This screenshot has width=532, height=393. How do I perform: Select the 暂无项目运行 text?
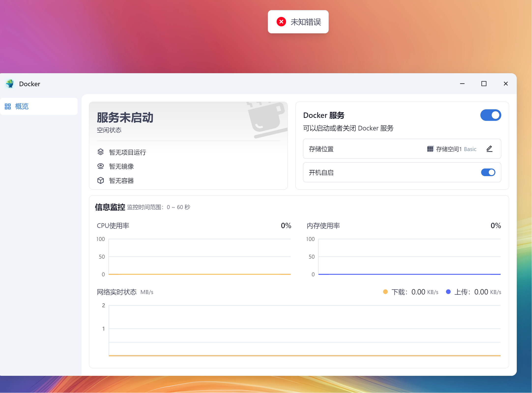(128, 152)
